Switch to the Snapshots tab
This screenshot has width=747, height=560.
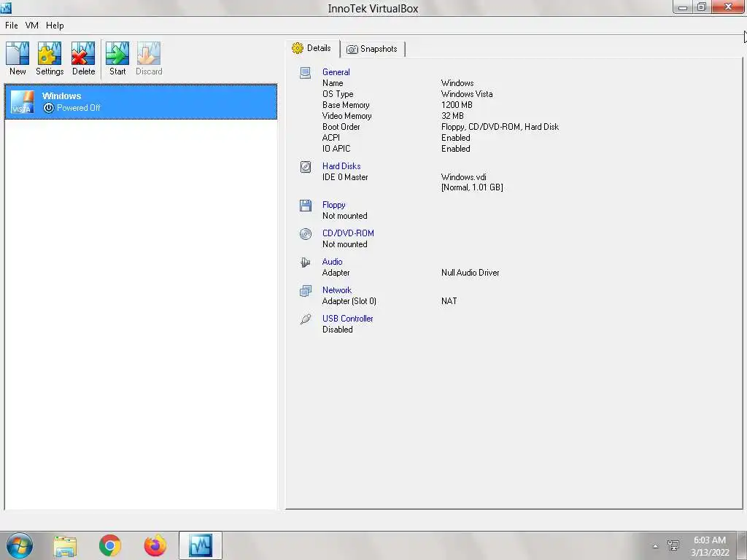372,49
